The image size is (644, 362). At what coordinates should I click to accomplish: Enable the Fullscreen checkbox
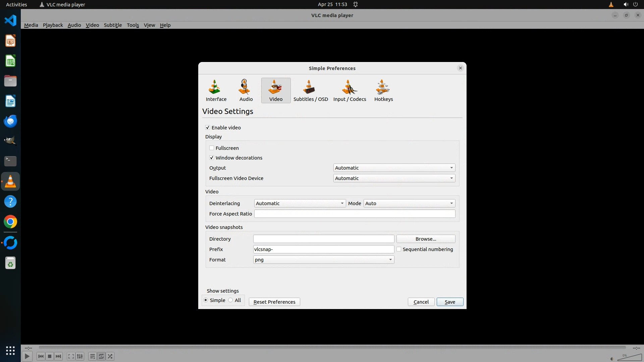click(212, 148)
